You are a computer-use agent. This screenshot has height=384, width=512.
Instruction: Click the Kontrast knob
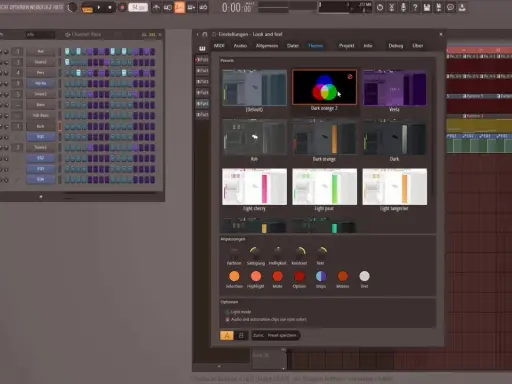tap(299, 252)
